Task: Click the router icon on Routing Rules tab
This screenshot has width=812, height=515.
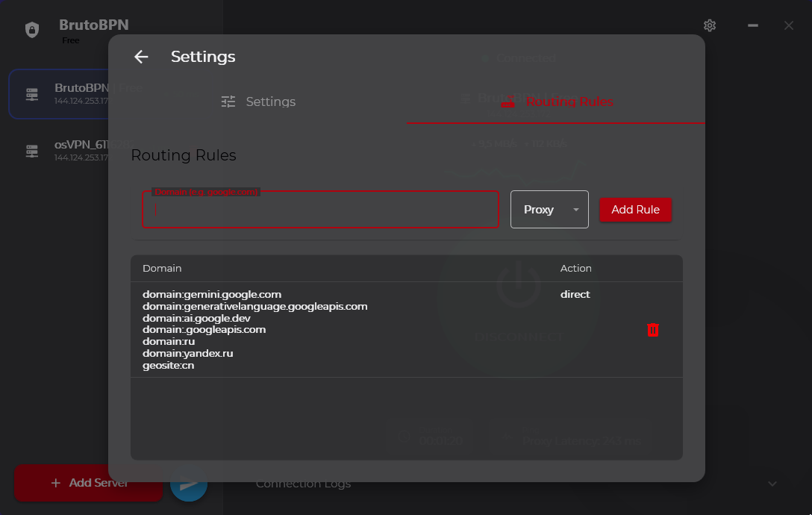Action: (x=508, y=102)
